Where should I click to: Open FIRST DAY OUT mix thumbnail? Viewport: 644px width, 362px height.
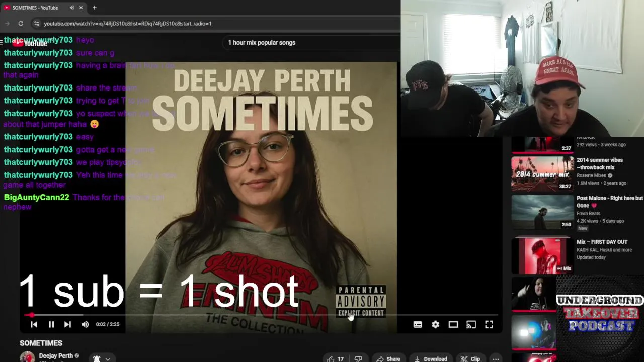542,256
